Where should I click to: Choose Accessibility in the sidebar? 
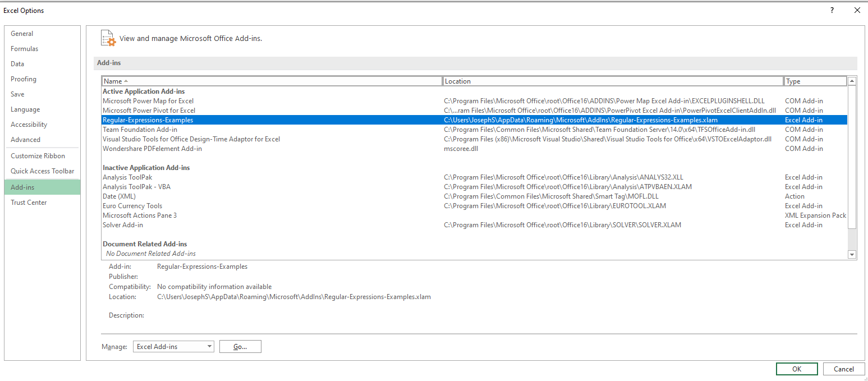42,125
